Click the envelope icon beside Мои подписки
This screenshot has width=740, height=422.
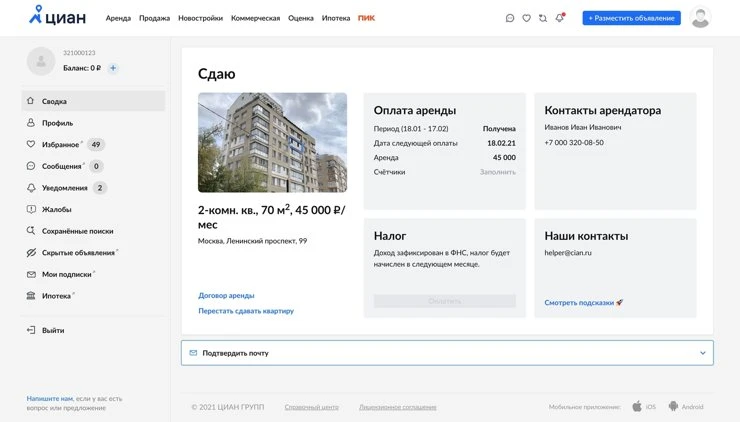click(31, 274)
